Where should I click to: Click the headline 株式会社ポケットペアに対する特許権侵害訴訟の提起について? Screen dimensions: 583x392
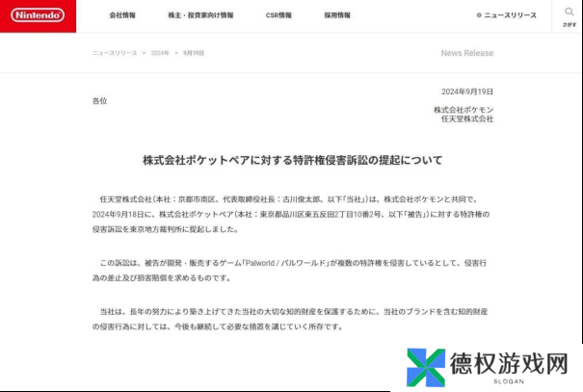click(x=293, y=160)
